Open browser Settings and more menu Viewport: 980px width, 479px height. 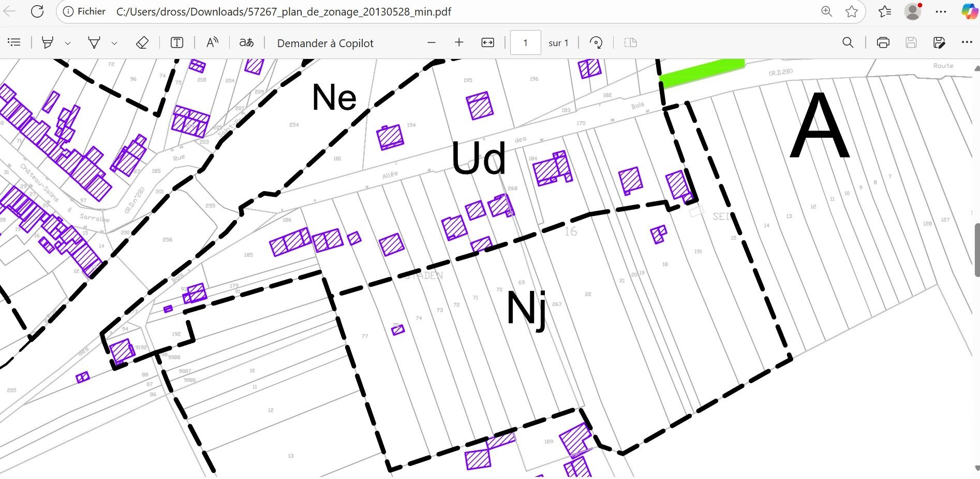point(941,11)
